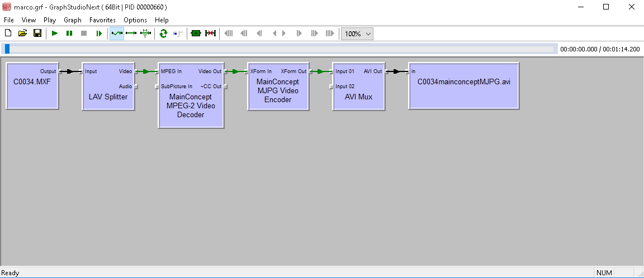
Task: Open a graph file using the folder icon
Action: click(x=22, y=33)
